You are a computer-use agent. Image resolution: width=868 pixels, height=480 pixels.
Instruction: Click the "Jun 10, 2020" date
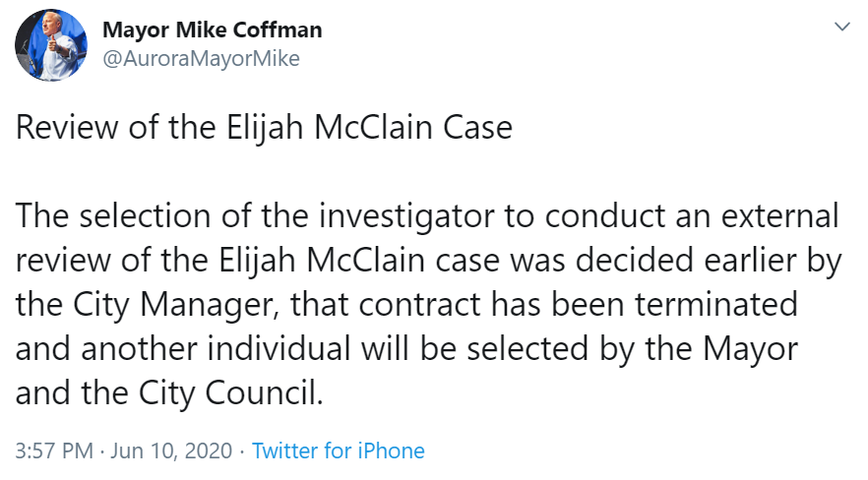point(171,451)
